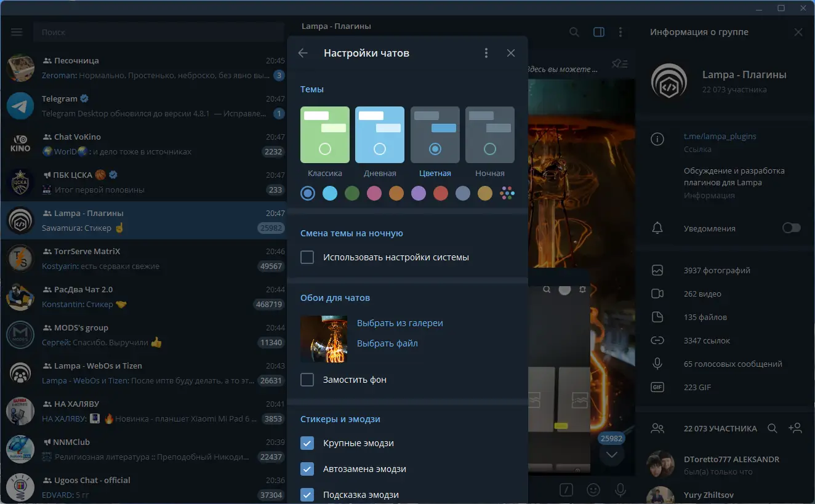
Task: Click Выбрать файл link
Action: (387, 343)
